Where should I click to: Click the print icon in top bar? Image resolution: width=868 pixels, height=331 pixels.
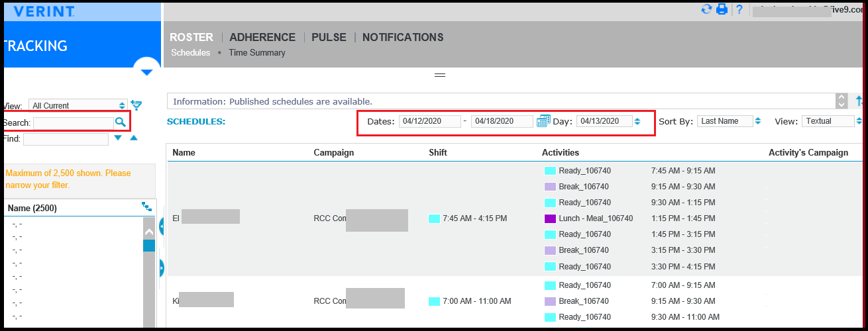(x=722, y=9)
